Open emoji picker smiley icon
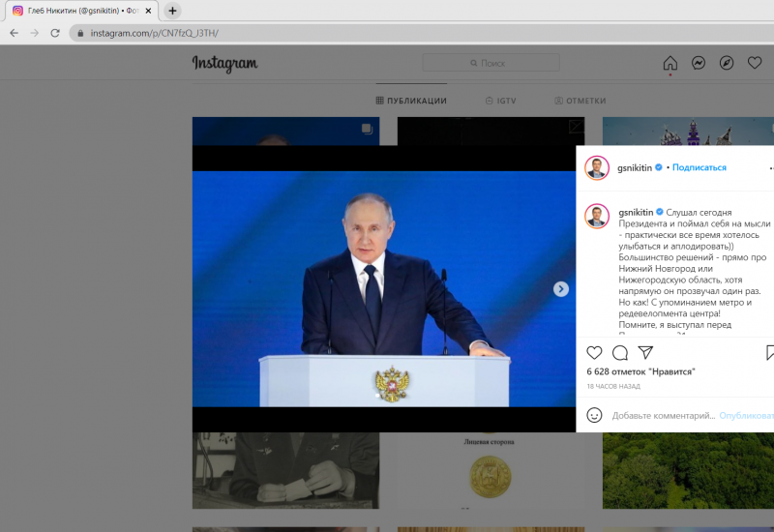This screenshot has height=532, width=774. 594,415
